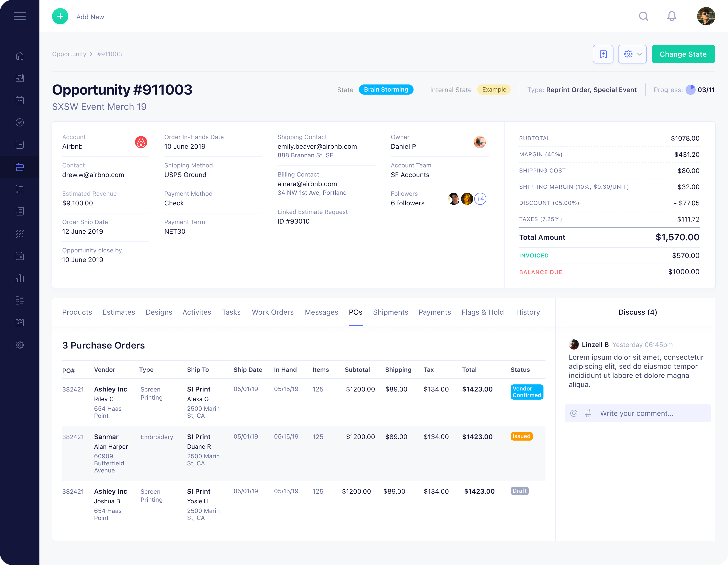The height and width of the screenshot is (565, 728).
Task: Open the settings gear icon in the sidebar
Action: click(20, 345)
